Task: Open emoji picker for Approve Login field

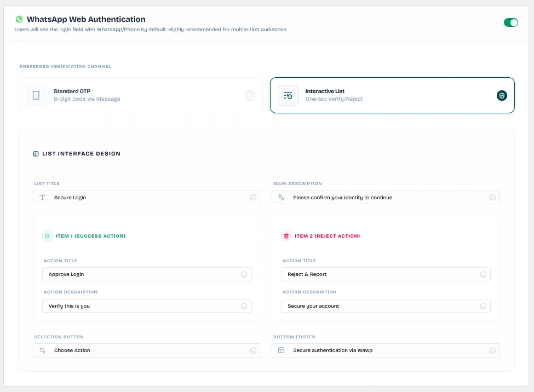Action: [244, 274]
